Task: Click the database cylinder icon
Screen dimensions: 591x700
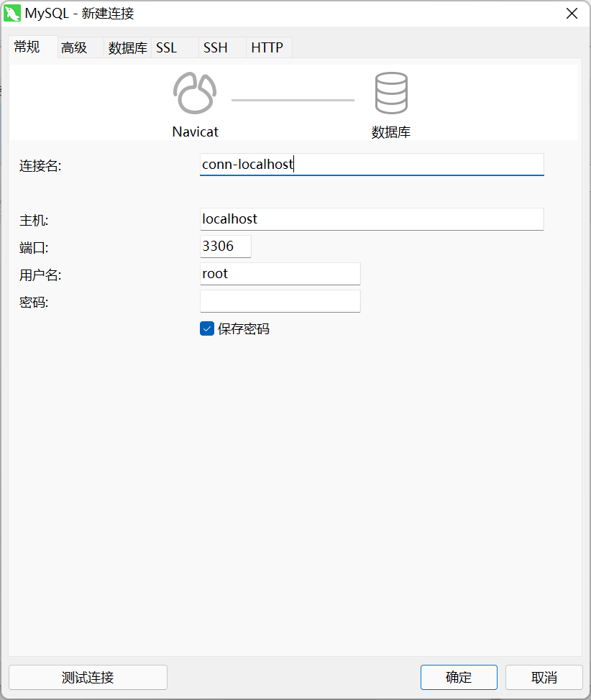Action: pyautogui.click(x=391, y=93)
